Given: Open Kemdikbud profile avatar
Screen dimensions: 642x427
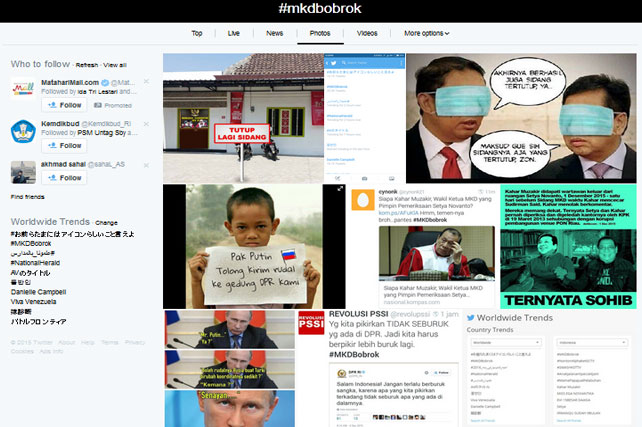Looking at the screenshot, I should point(23,131).
